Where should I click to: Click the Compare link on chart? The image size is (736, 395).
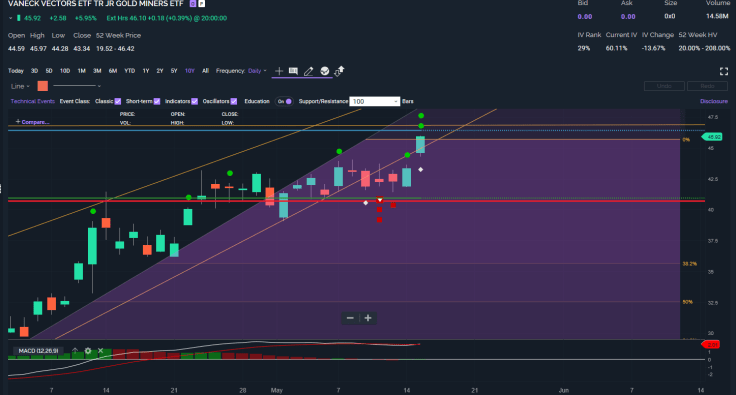point(32,122)
